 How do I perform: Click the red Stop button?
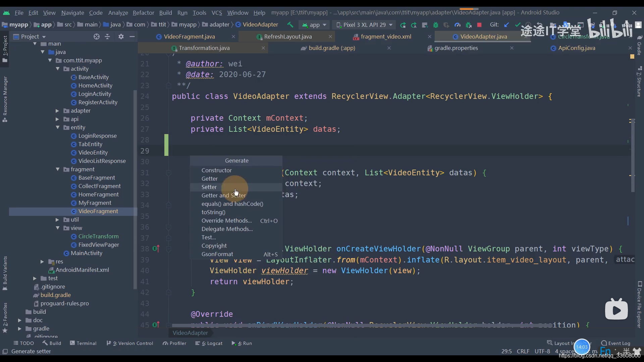(479, 25)
